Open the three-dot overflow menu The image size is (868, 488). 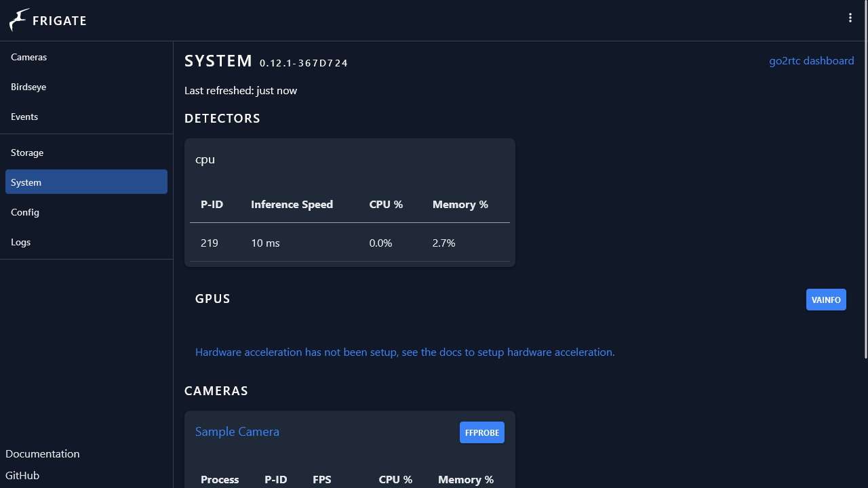pos(850,18)
